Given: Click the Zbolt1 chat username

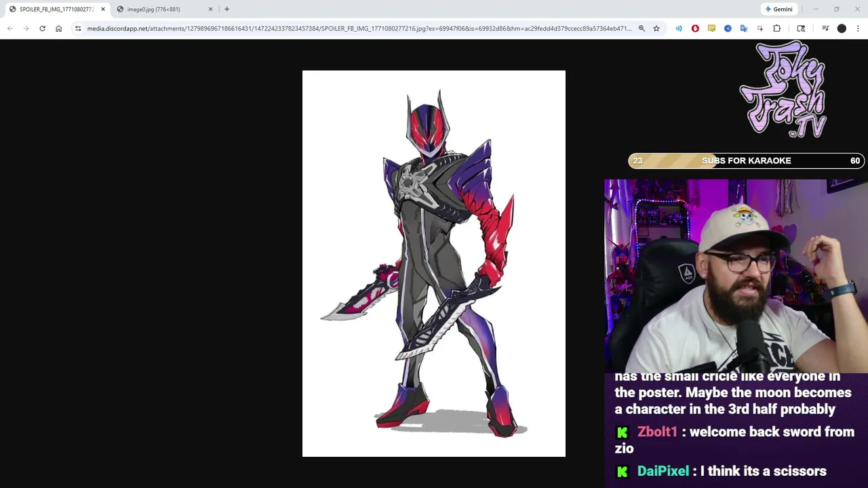Looking at the screenshot, I should click(x=657, y=432).
